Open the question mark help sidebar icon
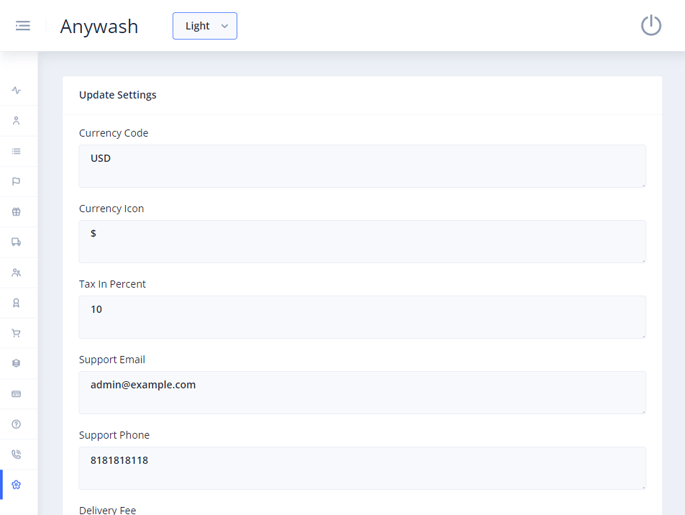The width and height of the screenshot is (685, 515). [16, 424]
